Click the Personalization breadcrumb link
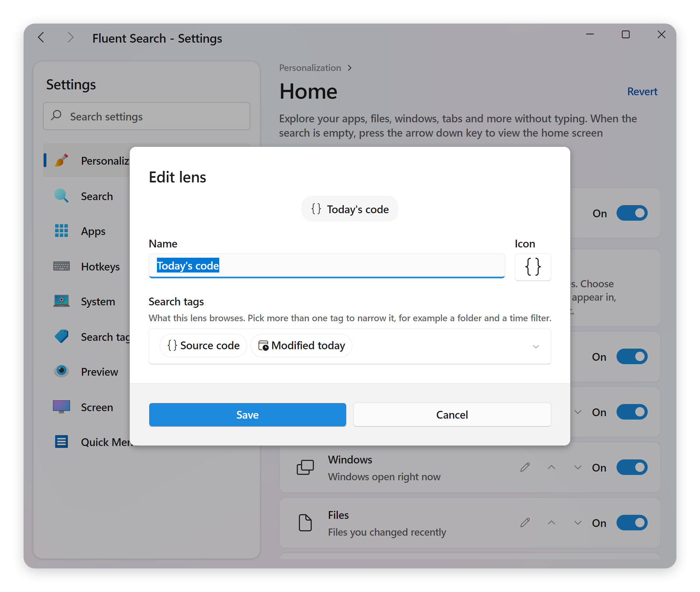Image resolution: width=700 pixels, height=592 pixels. [310, 68]
